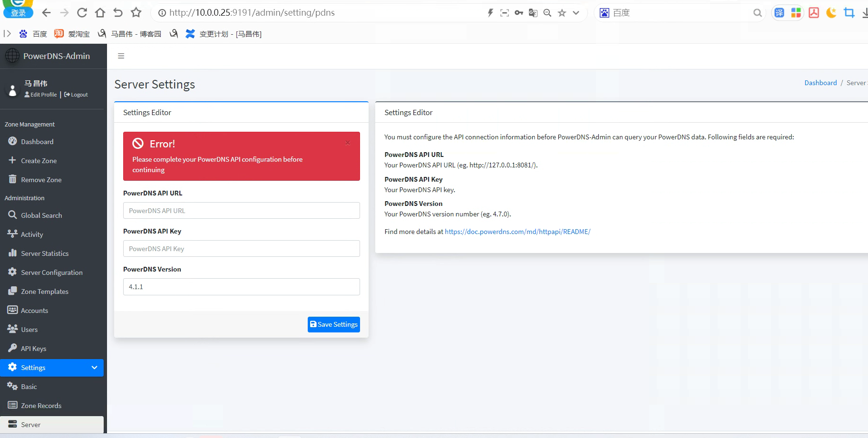Click the API Keys key icon
This screenshot has height=438, width=868.
pyautogui.click(x=12, y=348)
